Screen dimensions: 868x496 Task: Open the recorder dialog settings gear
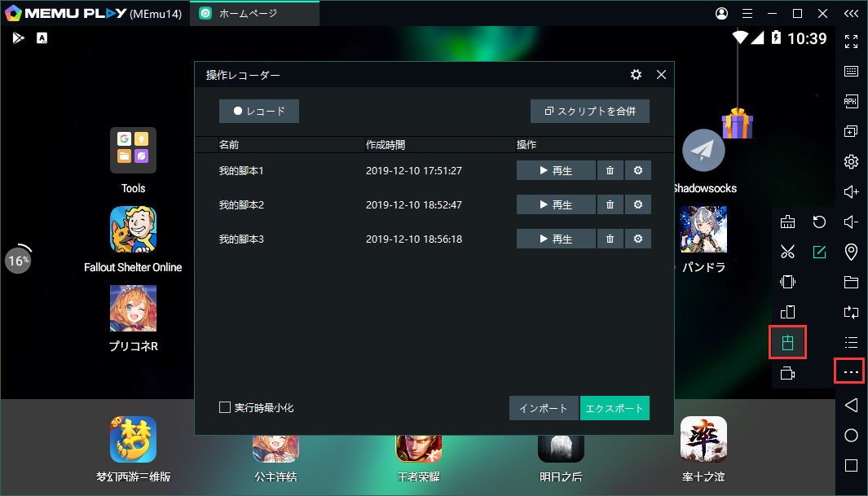636,74
